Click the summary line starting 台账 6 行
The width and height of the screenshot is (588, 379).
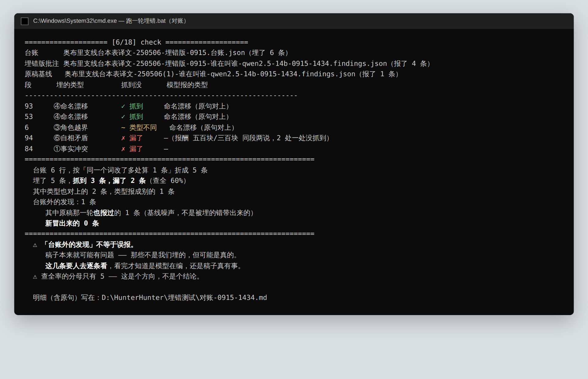point(120,170)
